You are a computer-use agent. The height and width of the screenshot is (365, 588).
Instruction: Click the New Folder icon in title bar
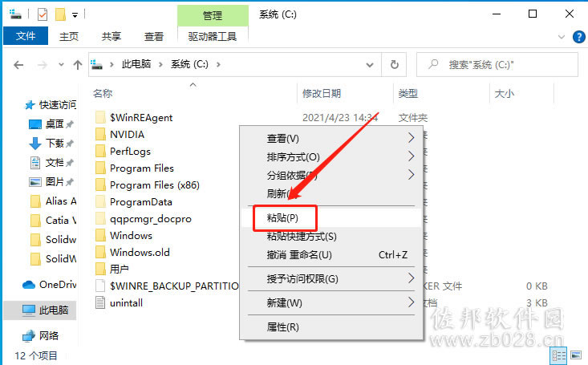click(x=60, y=15)
